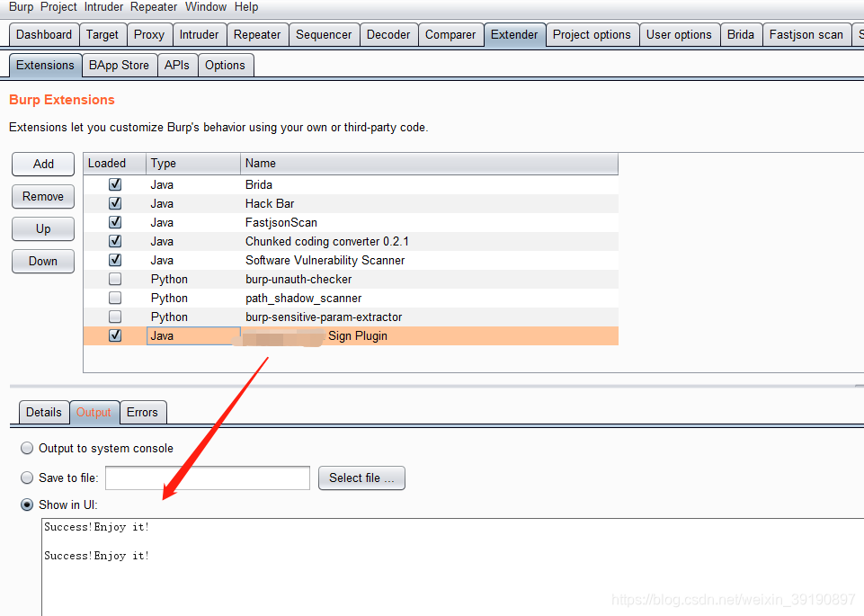864x616 pixels.
Task: Select the FastjsonScan row name
Action: tap(281, 223)
